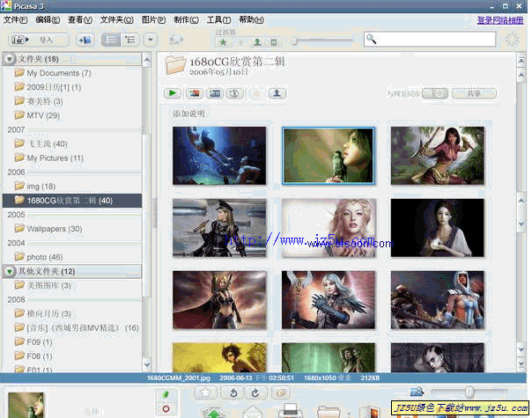Click the rotate counter-clockwise icon
Image resolution: width=532 pixels, height=418 pixels.
coord(233,392)
